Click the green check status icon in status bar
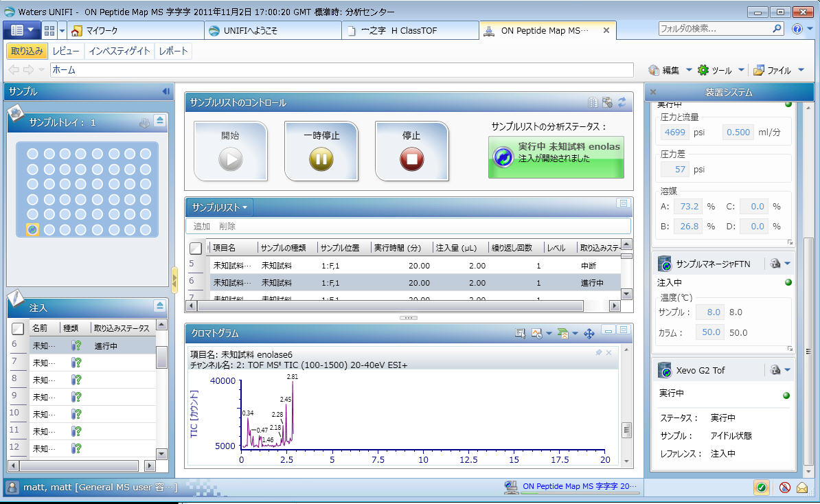This screenshot has width=820, height=504. (x=762, y=488)
